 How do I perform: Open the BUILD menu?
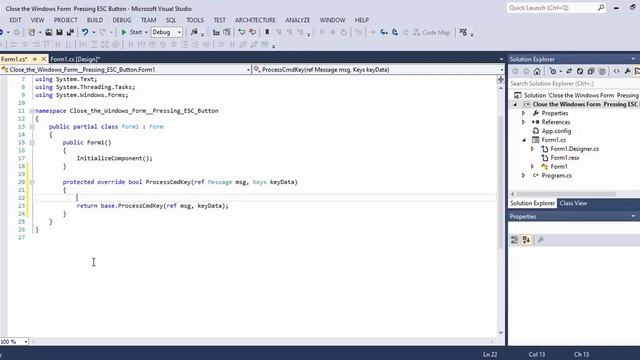point(95,20)
